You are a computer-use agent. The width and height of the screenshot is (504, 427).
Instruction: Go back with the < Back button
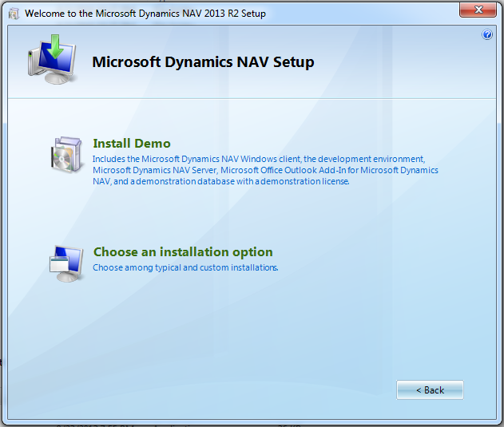coord(430,390)
